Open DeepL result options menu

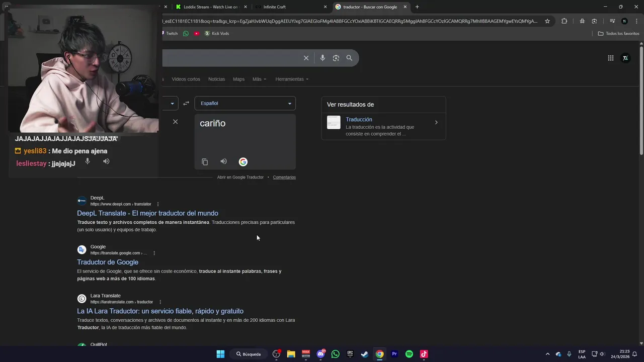tap(158, 204)
